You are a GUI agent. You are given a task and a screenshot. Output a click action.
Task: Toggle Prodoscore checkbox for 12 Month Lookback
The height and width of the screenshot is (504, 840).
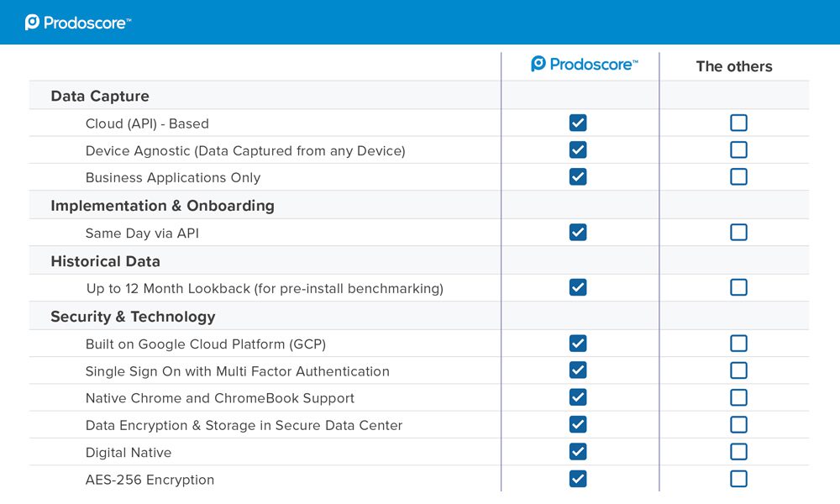pyautogui.click(x=578, y=287)
